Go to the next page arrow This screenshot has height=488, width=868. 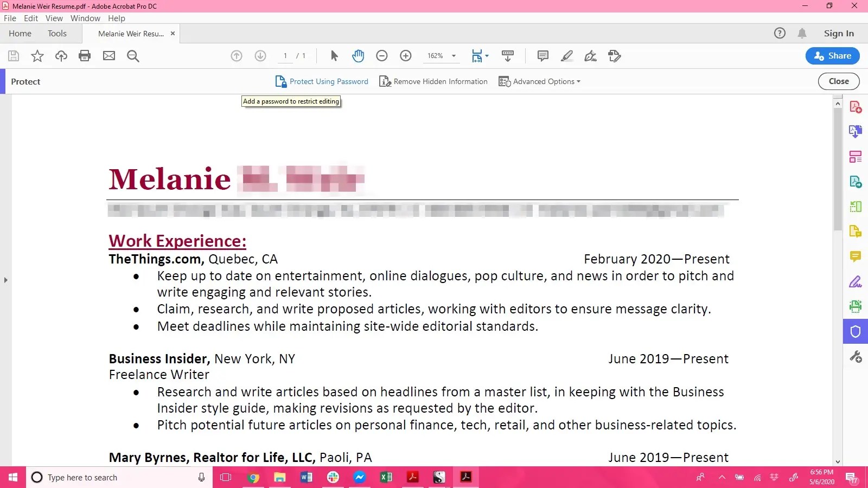pos(260,56)
